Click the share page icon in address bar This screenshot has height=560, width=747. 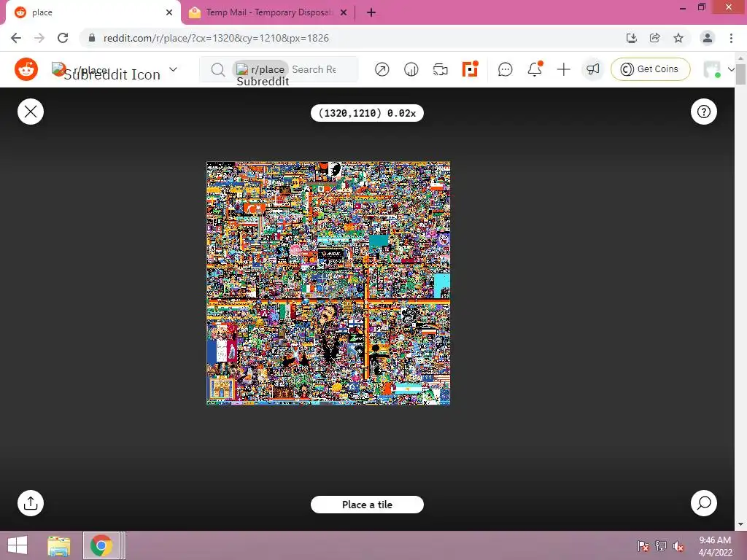[655, 38]
